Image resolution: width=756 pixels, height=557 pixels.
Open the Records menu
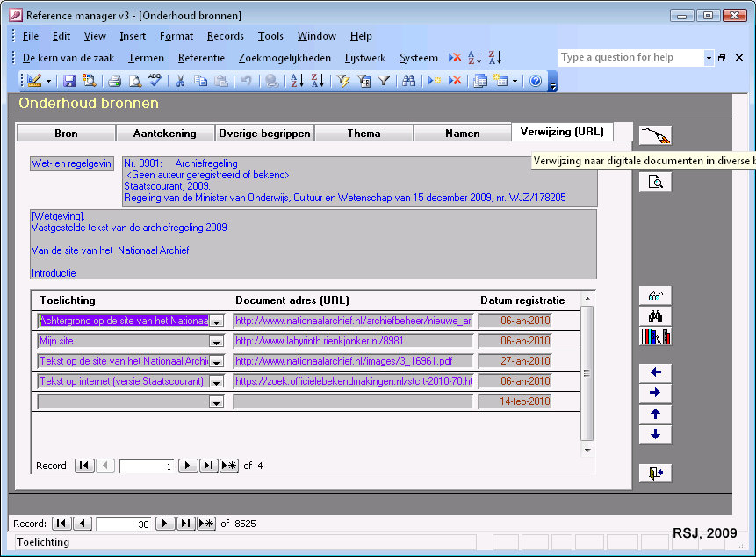click(225, 36)
